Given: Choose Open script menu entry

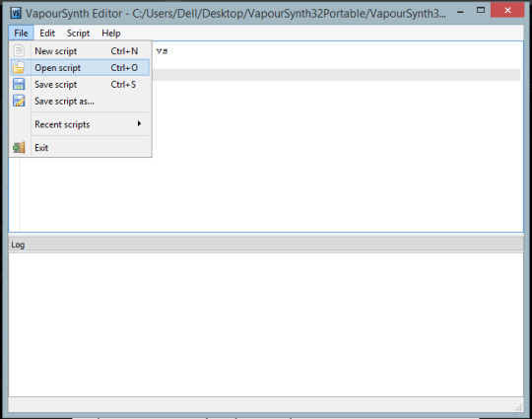Looking at the screenshot, I should 80,68.
